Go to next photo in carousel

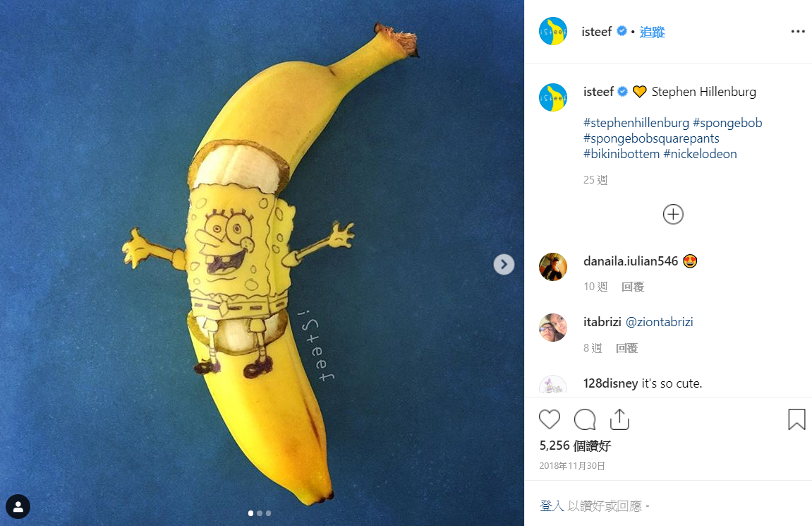tap(503, 264)
